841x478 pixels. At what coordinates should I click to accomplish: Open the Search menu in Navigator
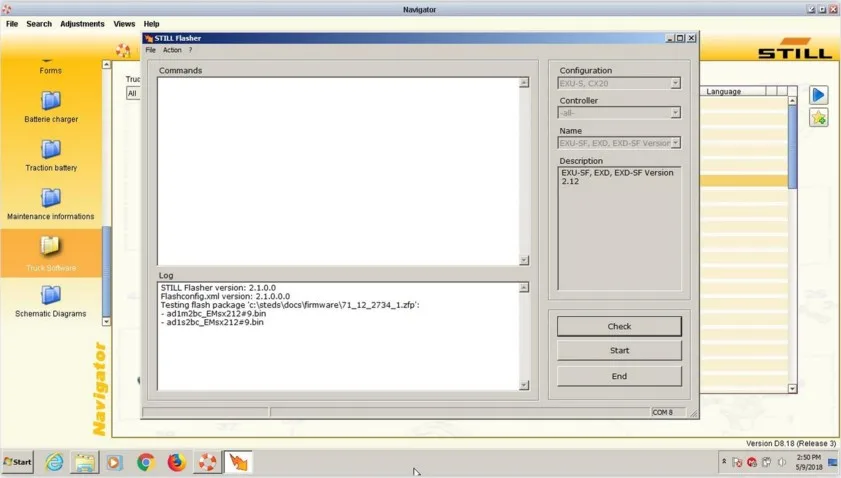pyautogui.click(x=39, y=24)
